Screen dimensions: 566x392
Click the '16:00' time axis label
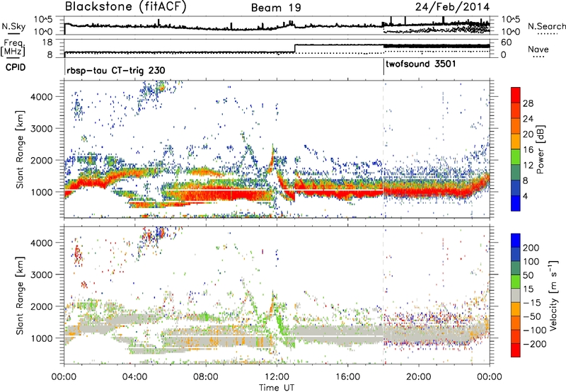[347, 377]
